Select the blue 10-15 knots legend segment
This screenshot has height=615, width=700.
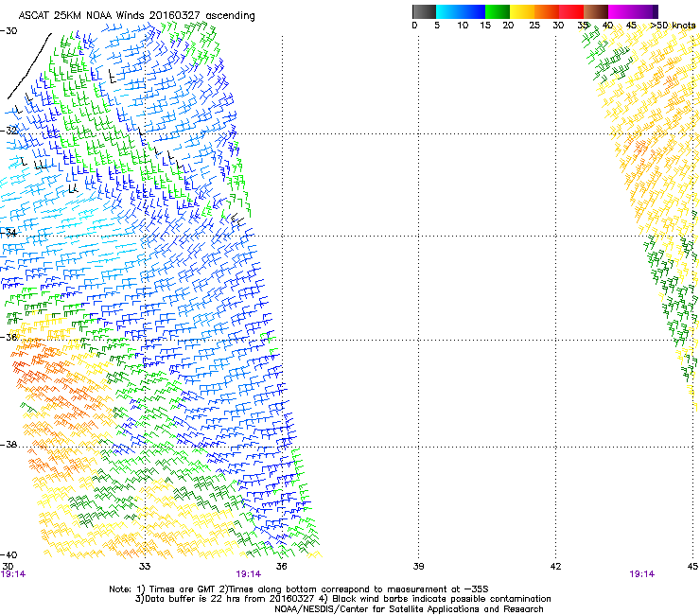coord(473,11)
